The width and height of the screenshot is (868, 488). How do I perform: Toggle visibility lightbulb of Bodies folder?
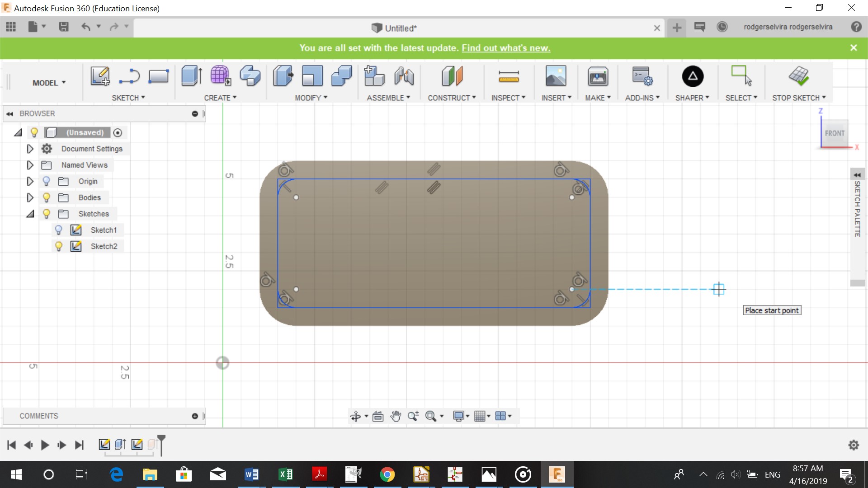tap(46, 197)
